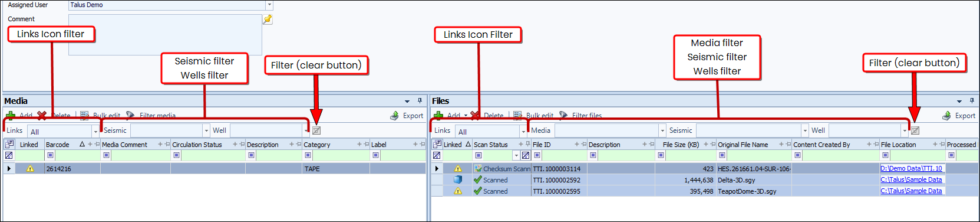Screen dimensions: 980x222
Task: Open file location link for Delta-3D.sgy
Action: 911,179
